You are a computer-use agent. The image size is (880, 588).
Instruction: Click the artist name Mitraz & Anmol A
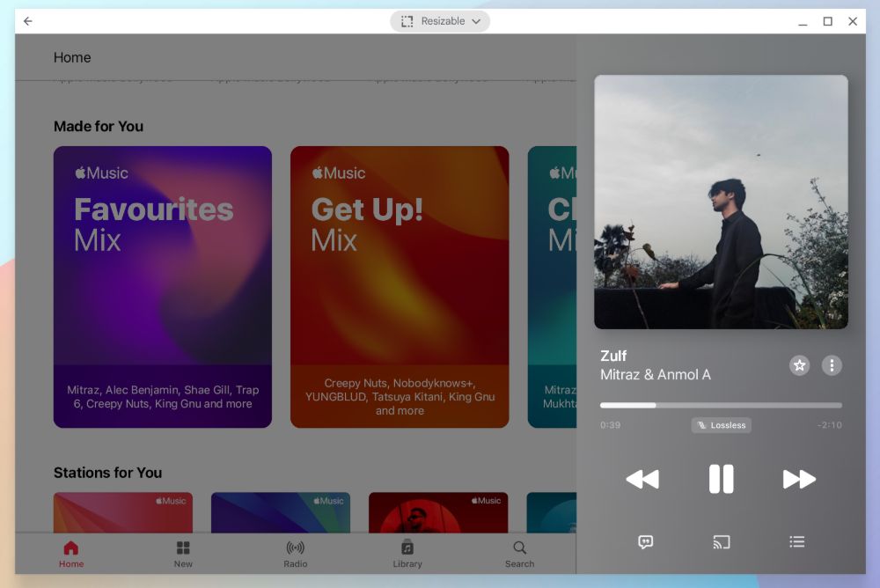pyautogui.click(x=656, y=375)
